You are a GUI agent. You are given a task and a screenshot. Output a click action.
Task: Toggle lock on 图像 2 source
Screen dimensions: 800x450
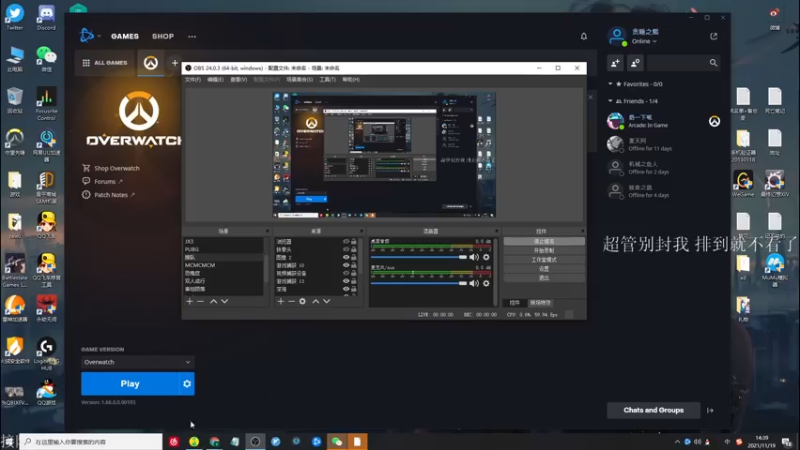[x=354, y=257]
